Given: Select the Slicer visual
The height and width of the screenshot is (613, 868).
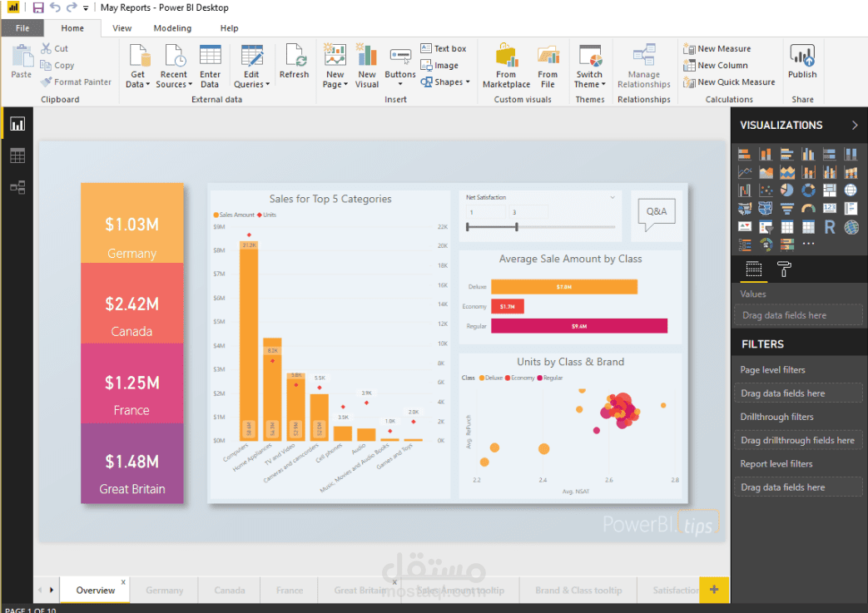Looking at the screenshot, I should (x=766, y=227).
